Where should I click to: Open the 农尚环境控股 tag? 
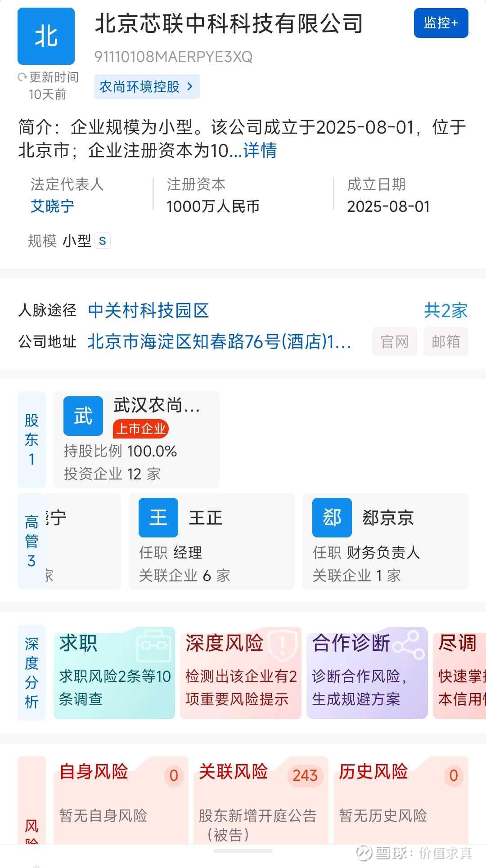pos(147,86)
